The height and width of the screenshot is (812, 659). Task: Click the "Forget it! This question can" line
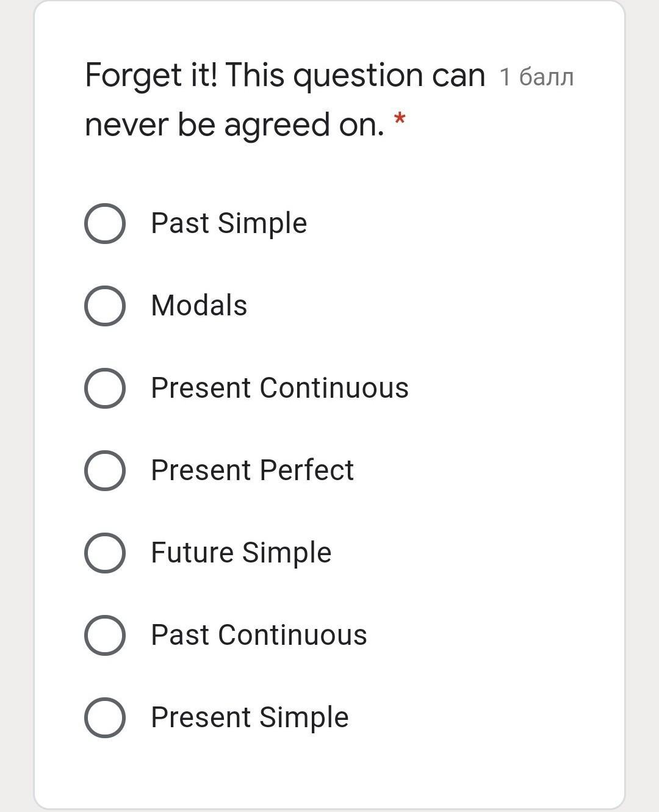coord(285,76)
